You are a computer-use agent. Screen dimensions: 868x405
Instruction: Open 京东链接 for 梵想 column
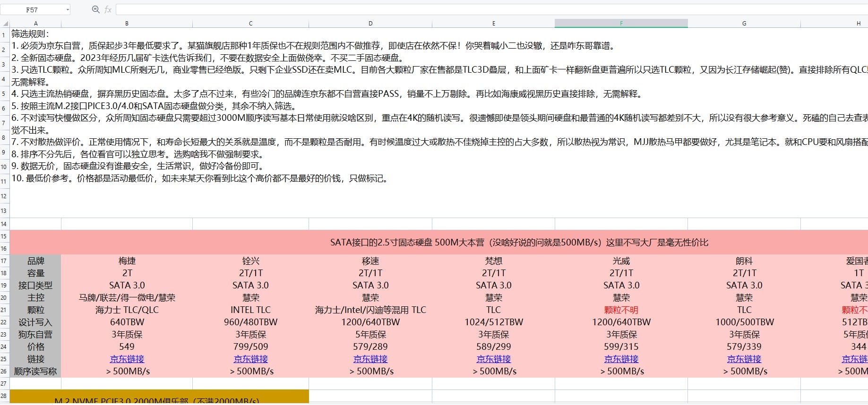pyautogui.click(x=493, y=359)
